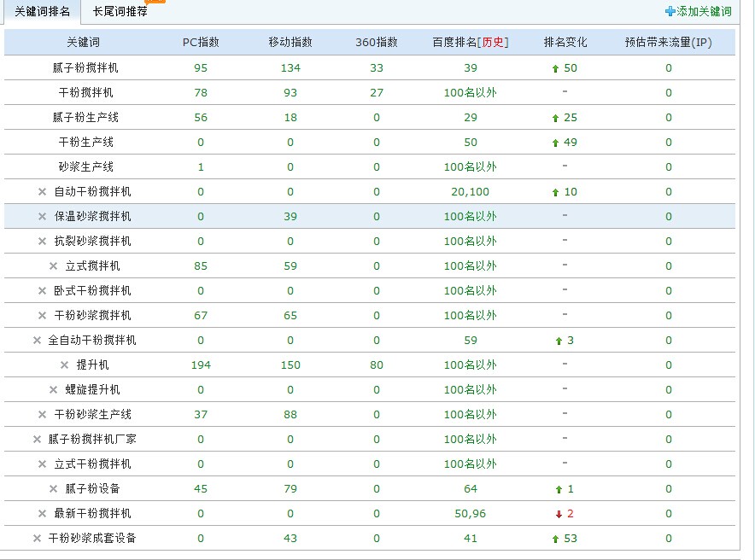The image size is (755, 560).
Task: Click the X icon beside 自动干粉搅拌机
Action: (42, 192)
